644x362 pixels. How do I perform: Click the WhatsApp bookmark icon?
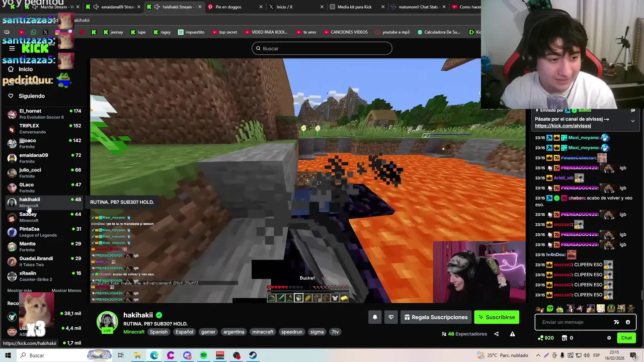click(33, 32)
